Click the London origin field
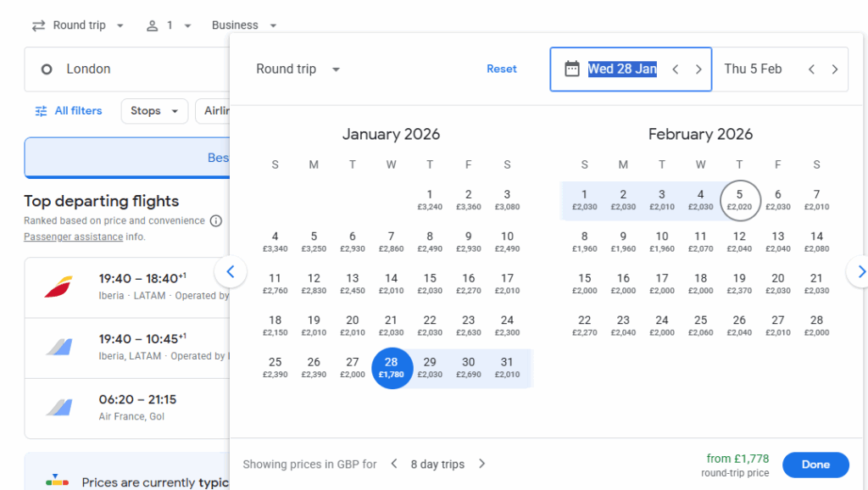Screen dimensions: 868x490 [127, 70]
